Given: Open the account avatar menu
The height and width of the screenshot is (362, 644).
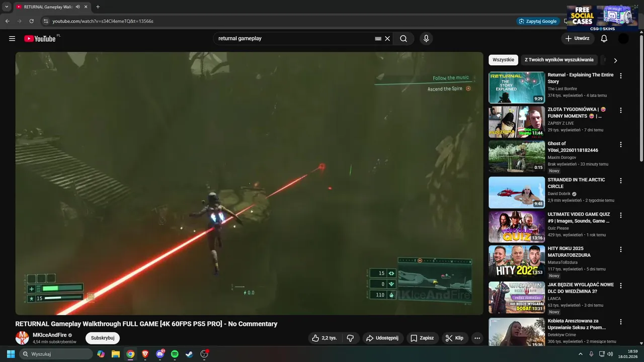Looking at the screenshot, I should 623,39.
